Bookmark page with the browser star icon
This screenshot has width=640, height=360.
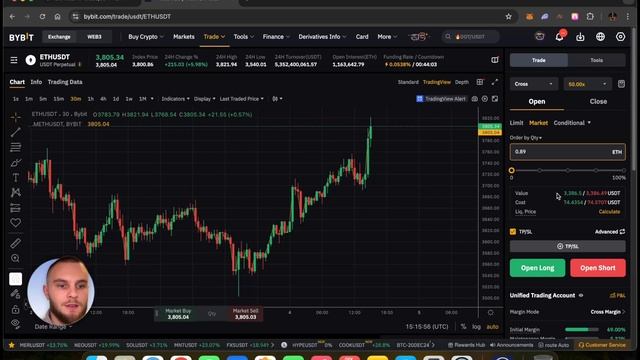[x=509, y=17]
